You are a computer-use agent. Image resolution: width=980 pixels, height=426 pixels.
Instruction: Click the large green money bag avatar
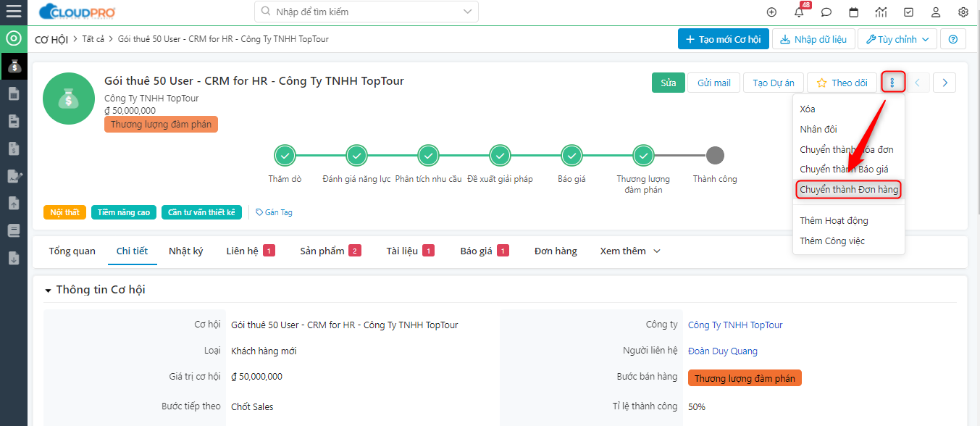pos(70,99)
